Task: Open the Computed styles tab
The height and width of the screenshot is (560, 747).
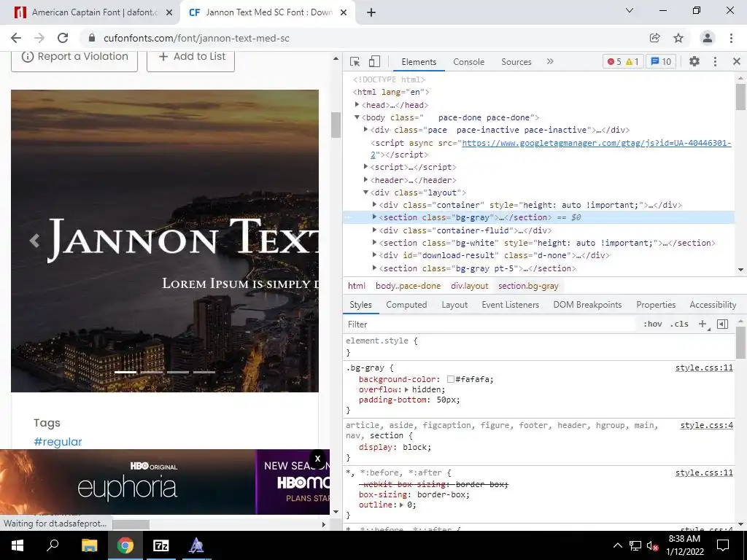Action: pos(406,305)
